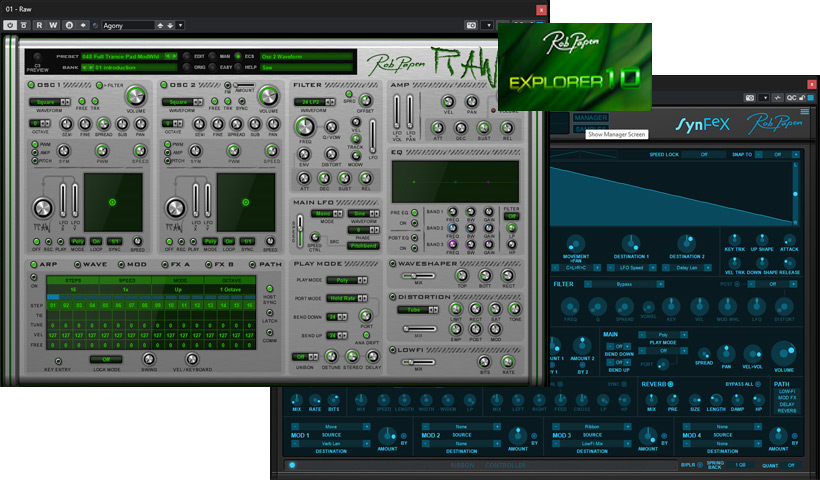Open OSC 2 Square waveform selector

pos(183,102)
